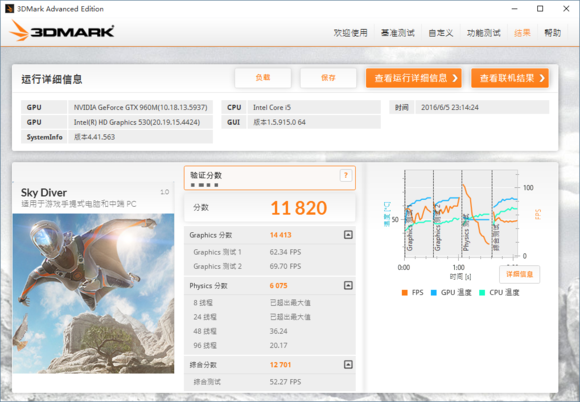Open the 帮助 tab
Viewport: 580px width, 402px height.
553,33
